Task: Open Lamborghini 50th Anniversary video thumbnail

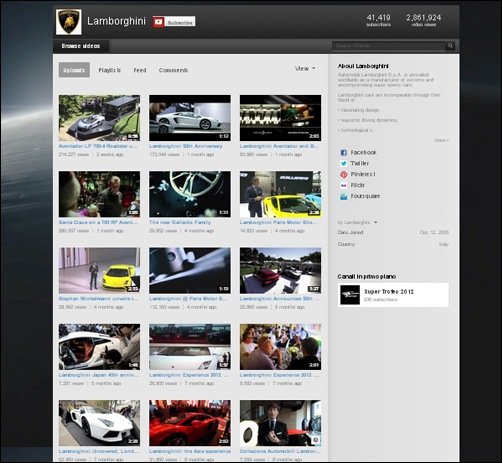Action: (x=190, y=118)
